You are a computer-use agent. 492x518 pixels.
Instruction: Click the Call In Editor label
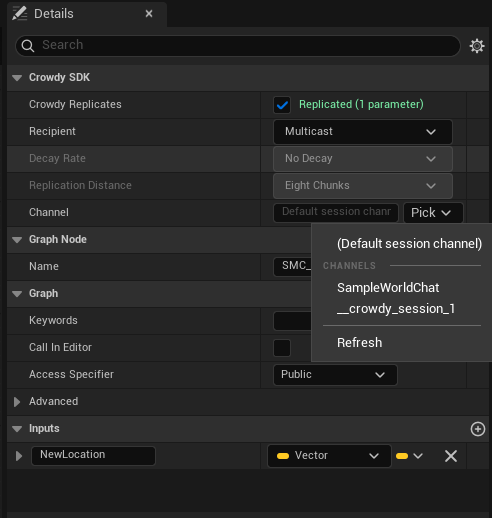(60, 347)
